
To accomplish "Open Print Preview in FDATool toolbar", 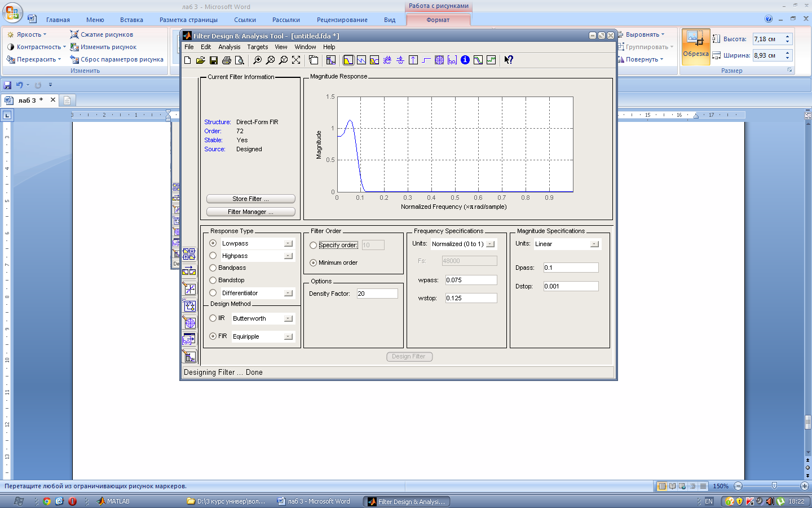I will (240, 60).
